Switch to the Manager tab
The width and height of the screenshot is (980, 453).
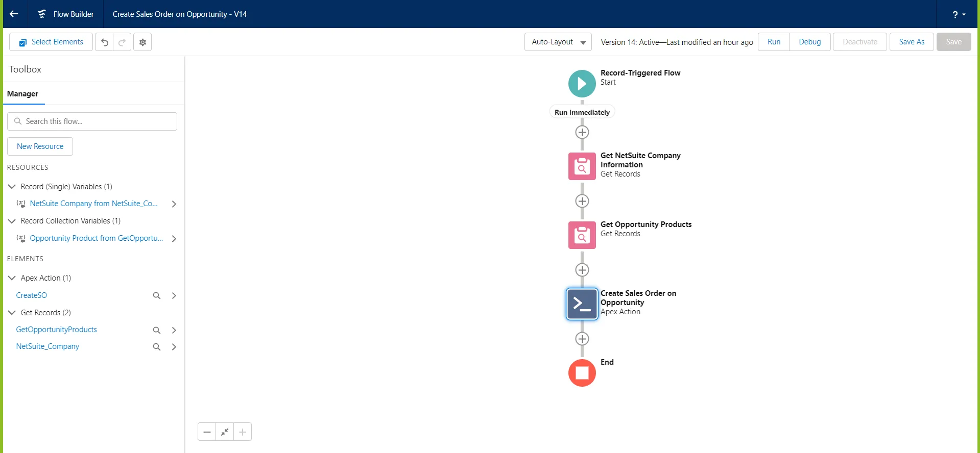[23, 94]
